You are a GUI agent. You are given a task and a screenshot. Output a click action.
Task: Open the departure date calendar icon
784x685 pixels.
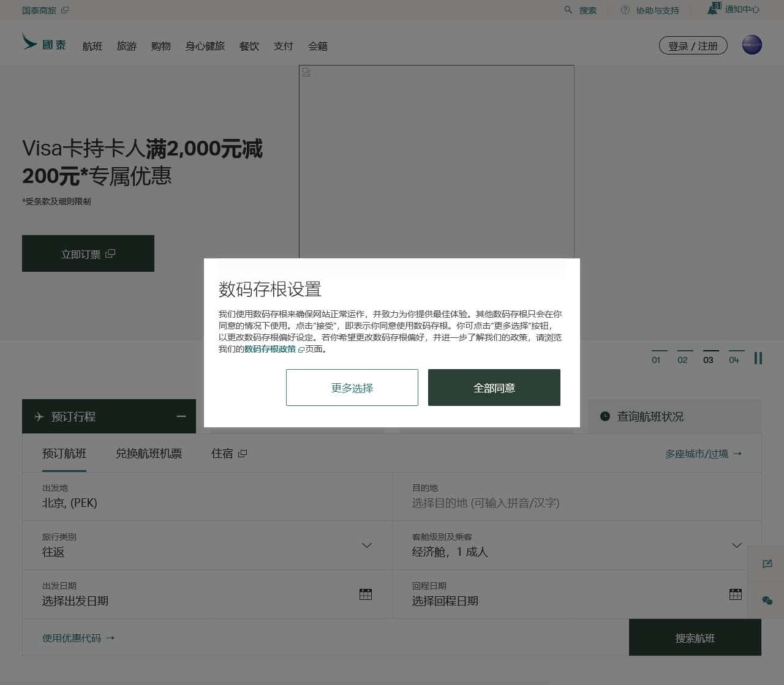[366, 594]
